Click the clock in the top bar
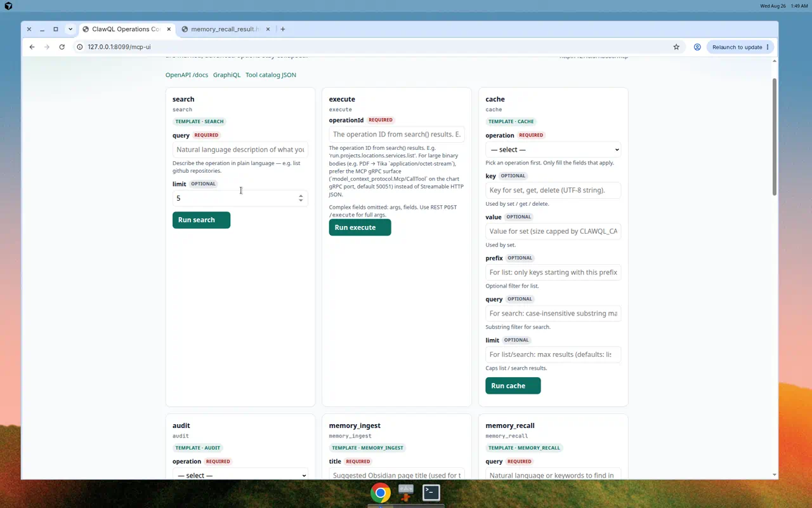This screenshot has height=508, width=812. point(783,6)
